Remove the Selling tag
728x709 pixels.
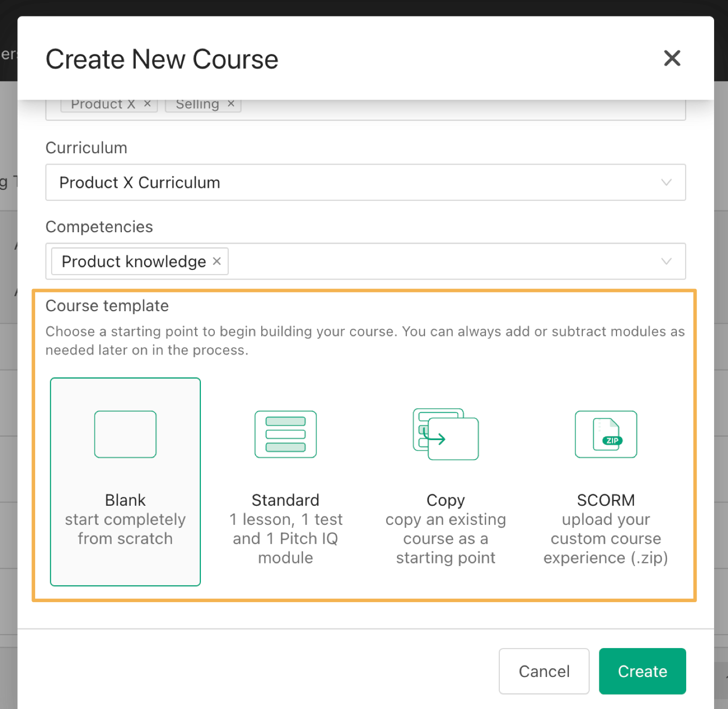[x=231, y=104]
